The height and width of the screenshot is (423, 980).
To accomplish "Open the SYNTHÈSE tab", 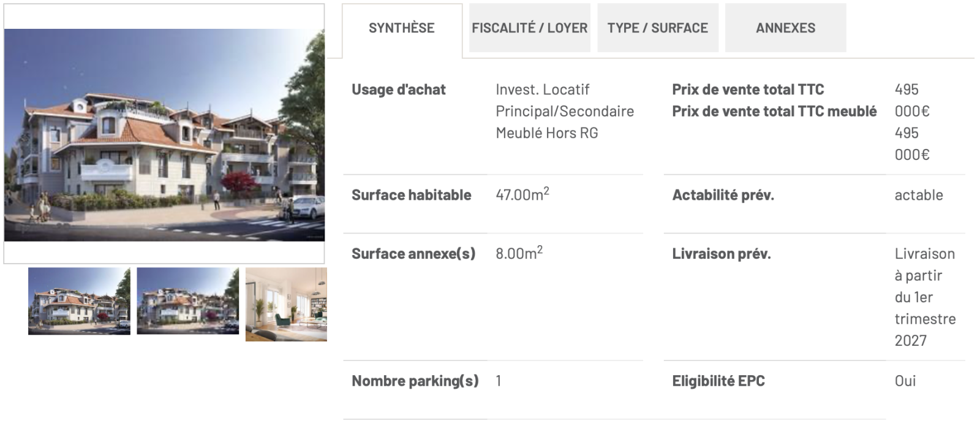I will pos(401,28).
